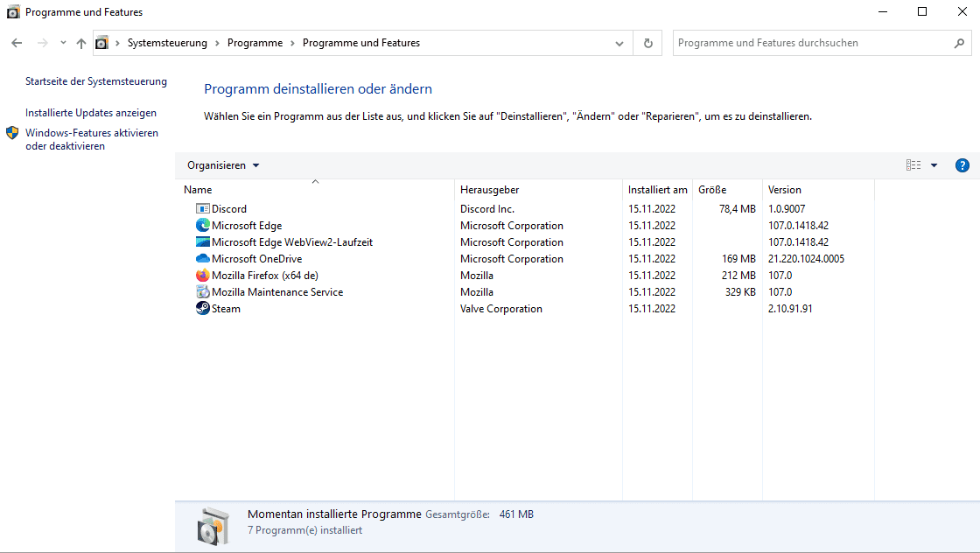Click version 21.220.1024.0005 cell
The height and width of the screenshot is (553, 980).
[x=806, y=259]
